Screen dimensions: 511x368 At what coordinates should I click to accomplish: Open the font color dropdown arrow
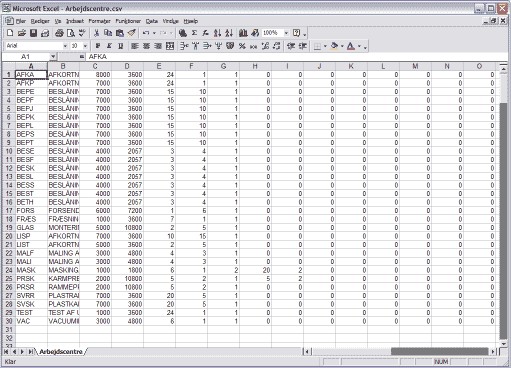coord(359,46)
